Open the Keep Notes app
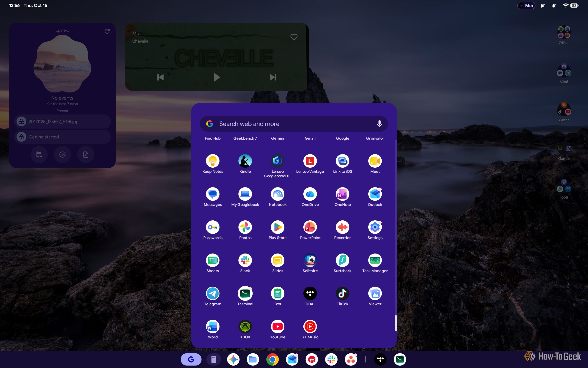The width and height of the screenshot is (588, 368). [213, 161]
